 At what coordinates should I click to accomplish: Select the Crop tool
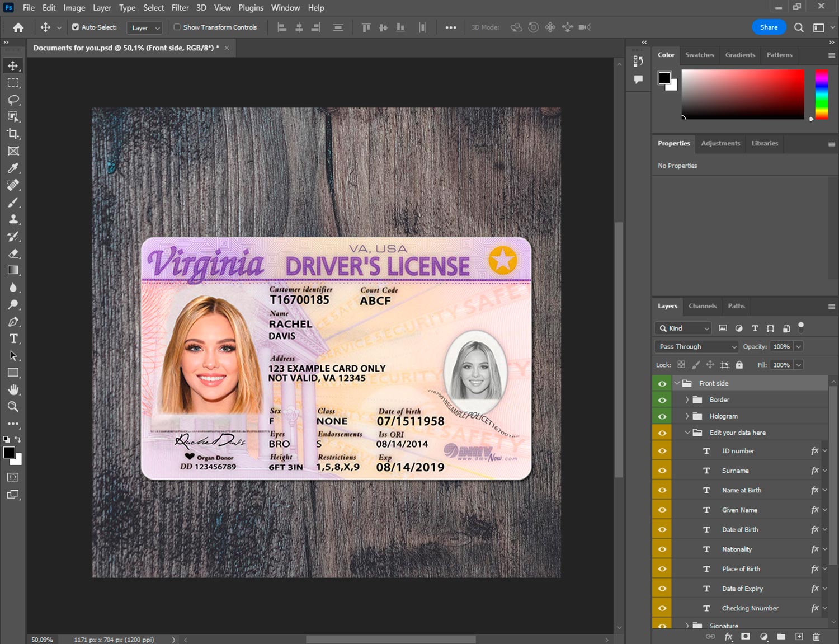[x=13, y=134]
